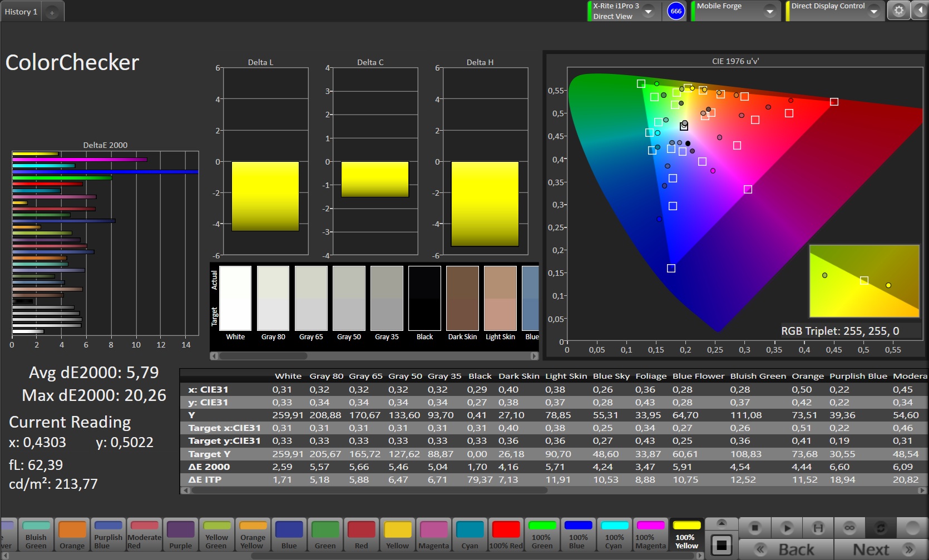The height and width of the screenshot is (560, 929).
Task: Switch to the History 1 tab
Action: tap(21, 12)
